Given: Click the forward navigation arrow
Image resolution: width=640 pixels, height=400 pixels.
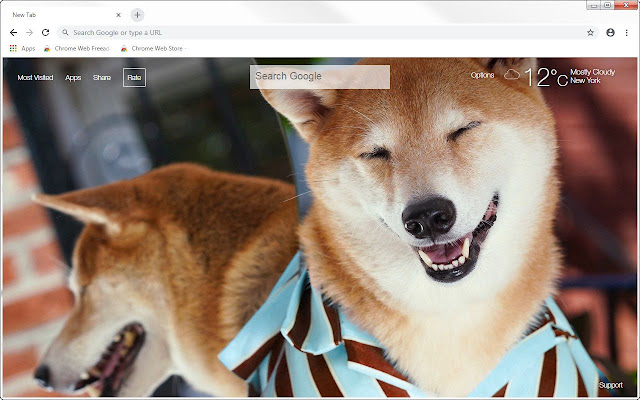Looking at the screenshot, I should point(29,33).
